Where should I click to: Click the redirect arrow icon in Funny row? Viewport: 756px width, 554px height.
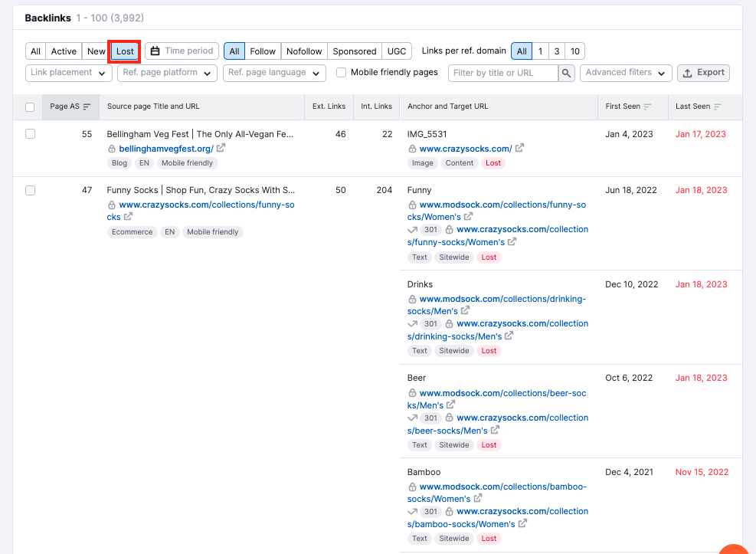click(412, 230)
